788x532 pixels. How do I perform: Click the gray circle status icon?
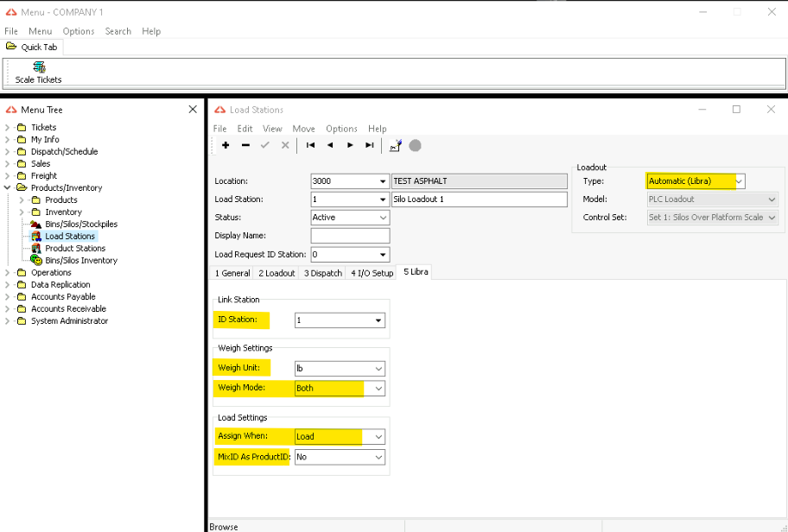click(x=415, y=145)
